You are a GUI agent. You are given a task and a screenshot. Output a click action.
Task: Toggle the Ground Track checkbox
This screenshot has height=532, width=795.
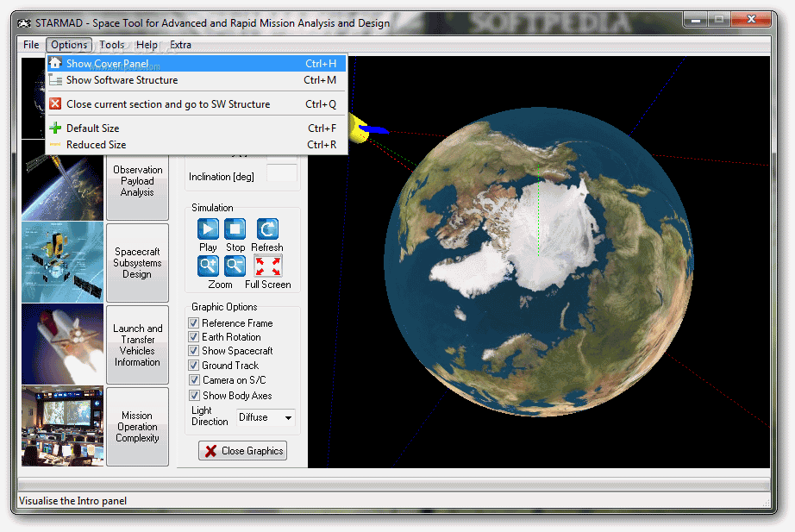(x=193, y=365)
